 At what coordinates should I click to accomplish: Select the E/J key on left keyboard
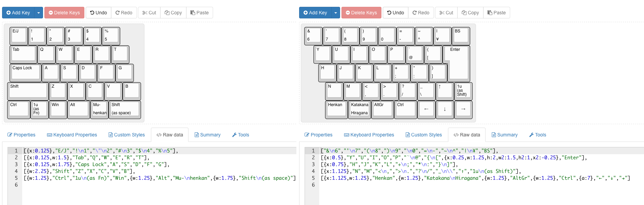19,36
